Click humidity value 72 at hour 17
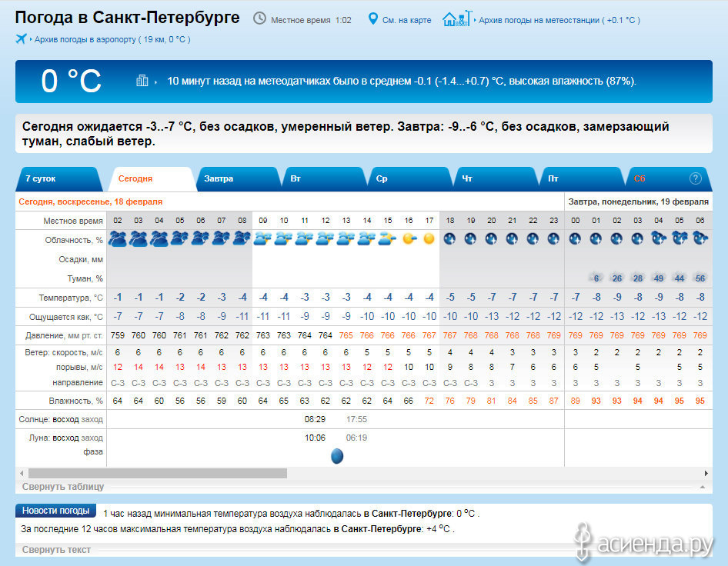 429,401
